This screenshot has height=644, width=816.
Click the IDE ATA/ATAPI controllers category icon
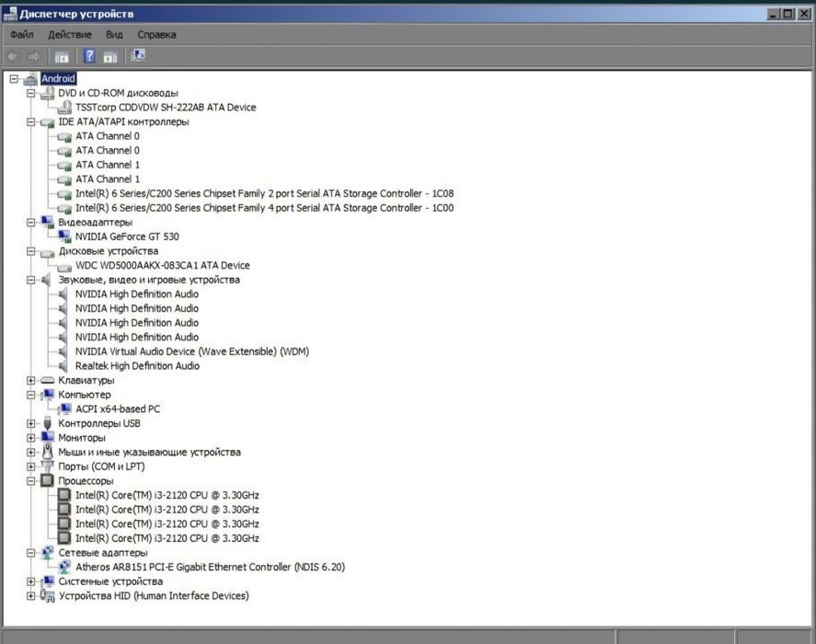(48, 122)
